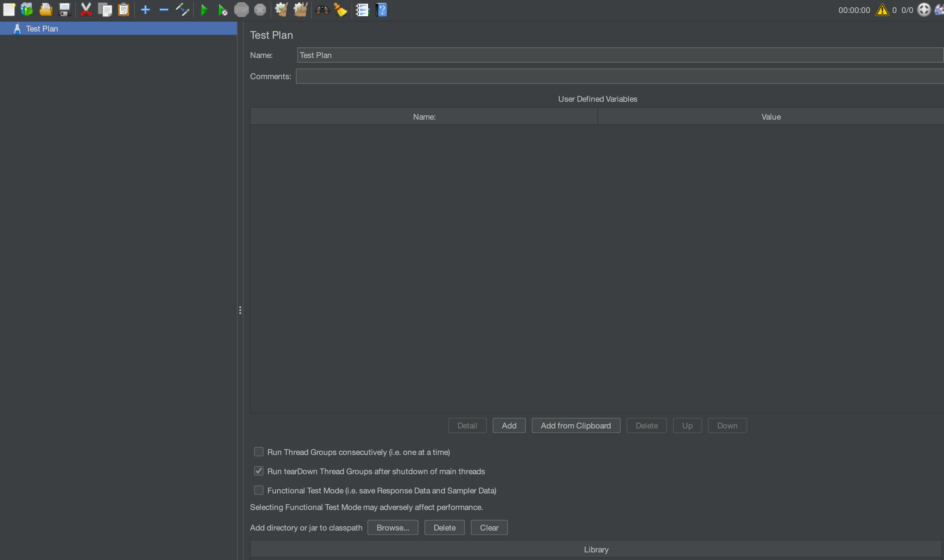
Task: Enable Run Thread Groups consecutively checkbox
Action: 258,452
